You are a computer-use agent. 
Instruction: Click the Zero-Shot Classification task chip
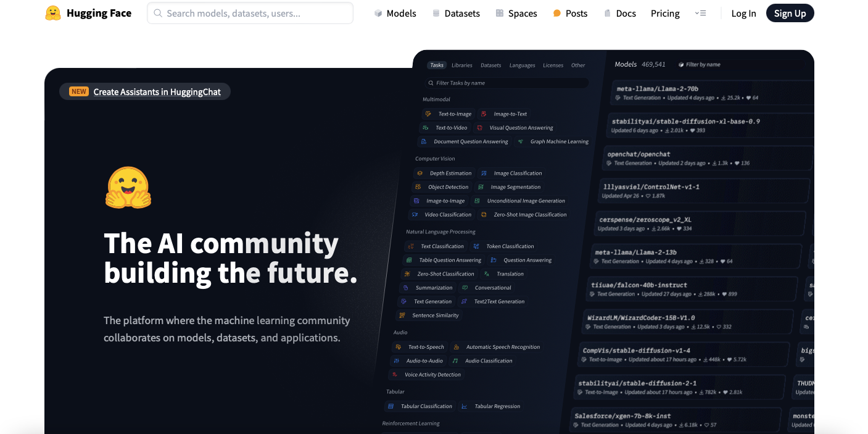click(x=440, y=274)
